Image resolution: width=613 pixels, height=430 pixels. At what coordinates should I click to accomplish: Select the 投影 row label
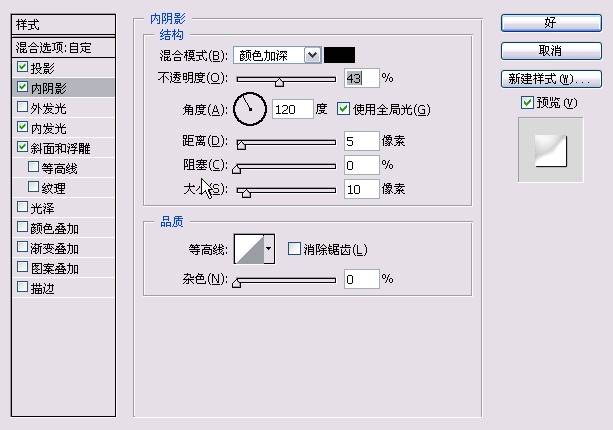coord(43,68)
